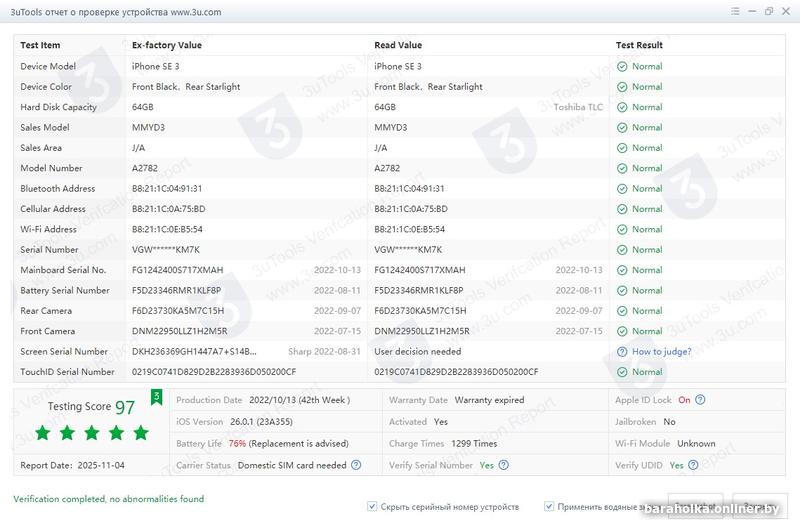This screenshot has width=800, height=530.
Task: Click Production Date '2022/10/13 (42th Week )'
Action: [299, 400]
